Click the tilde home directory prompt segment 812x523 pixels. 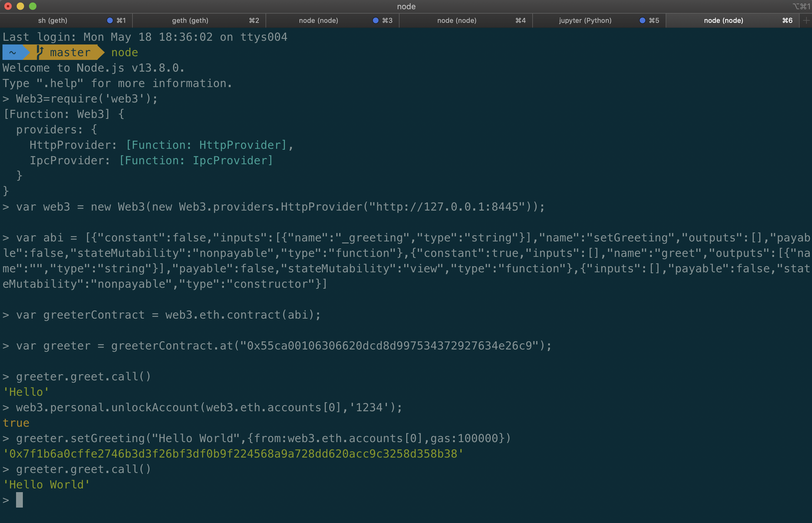(x=13, y=52)
